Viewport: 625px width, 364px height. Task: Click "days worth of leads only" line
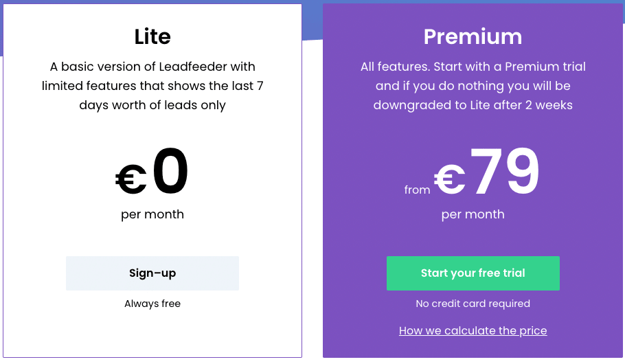pos(152,105)
